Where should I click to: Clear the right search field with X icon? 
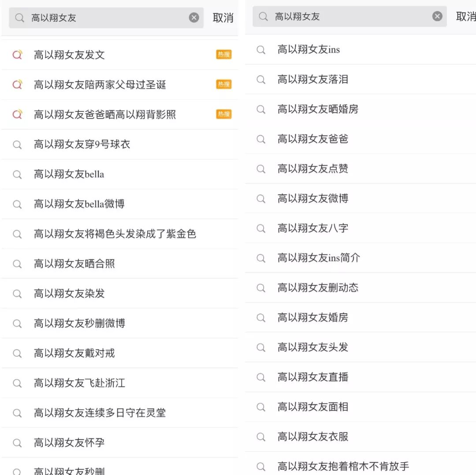437,17
